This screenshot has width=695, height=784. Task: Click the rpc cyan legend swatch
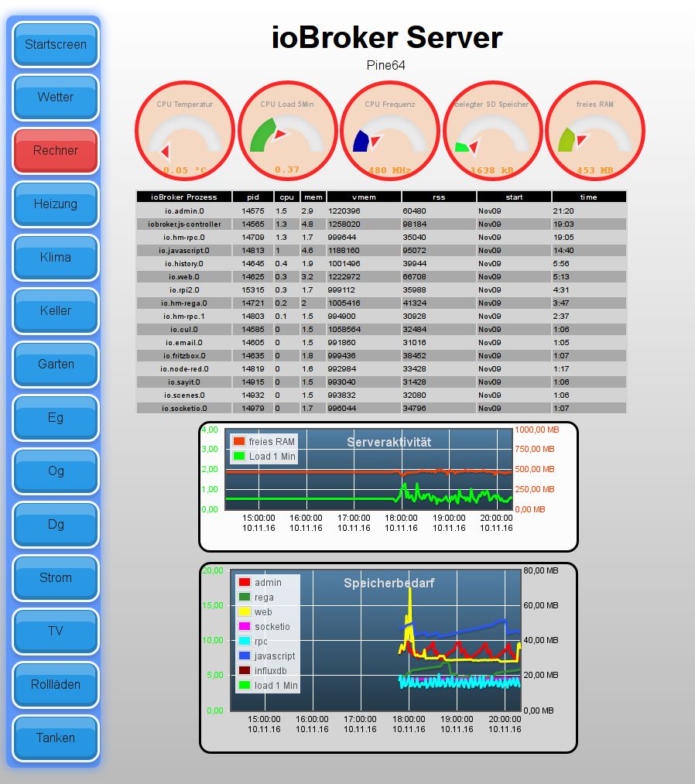(x=245, y=641)
